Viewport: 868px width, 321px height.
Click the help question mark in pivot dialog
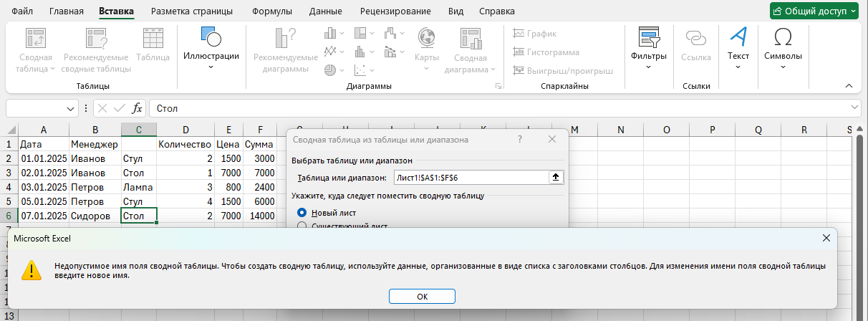pos(520,140)
